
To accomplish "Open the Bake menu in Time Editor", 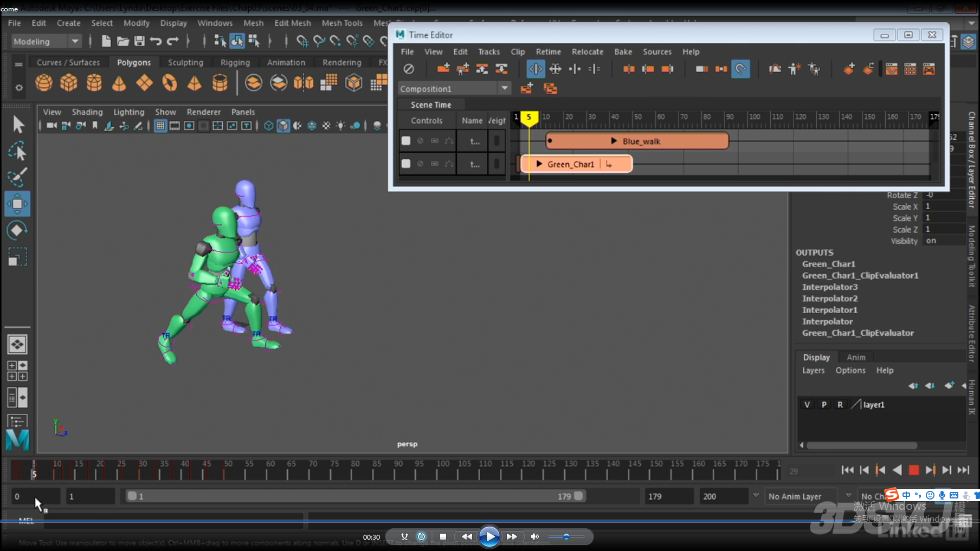I will click(623, 51).
